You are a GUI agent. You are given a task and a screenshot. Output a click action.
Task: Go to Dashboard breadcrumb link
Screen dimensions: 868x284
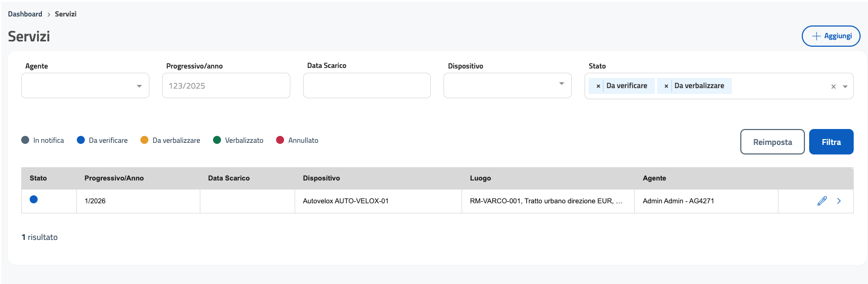click(x=25, y=14)
